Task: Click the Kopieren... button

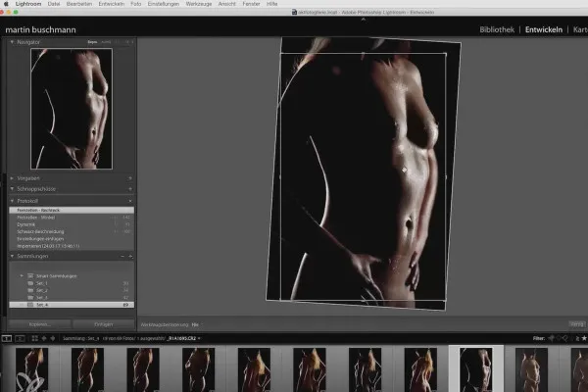Action: 40,324
